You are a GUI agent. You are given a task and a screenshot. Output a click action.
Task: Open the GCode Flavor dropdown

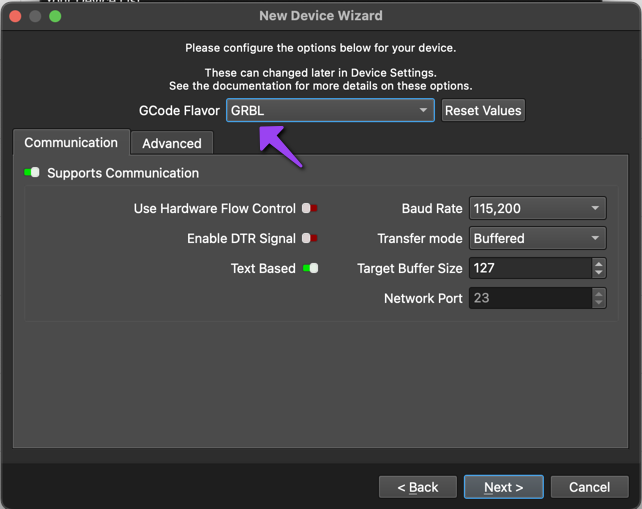(330, 110)
